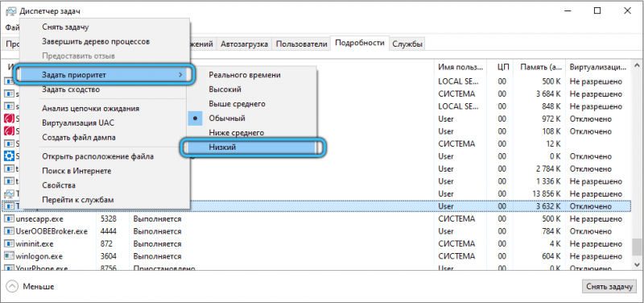This screenshot has width=644, height=303.
Task: Click the Снять задачу button
Action: coord(609,286)
